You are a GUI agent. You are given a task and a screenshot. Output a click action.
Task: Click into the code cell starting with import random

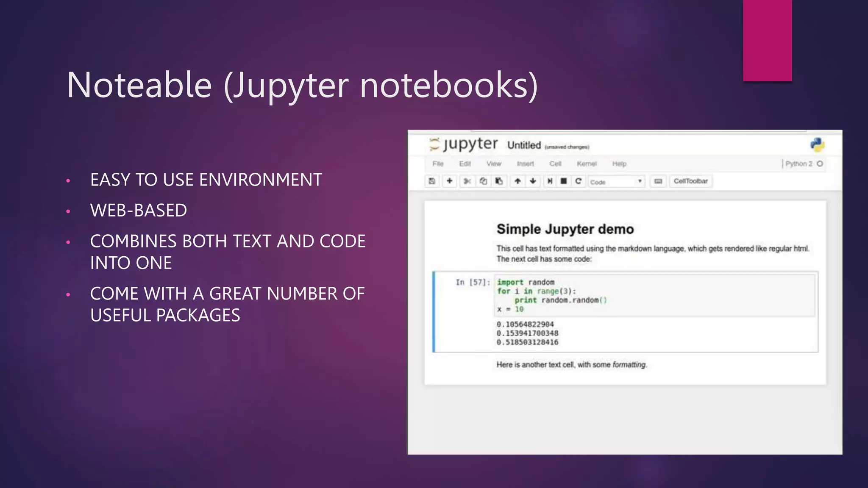click(x=655, y=295)
